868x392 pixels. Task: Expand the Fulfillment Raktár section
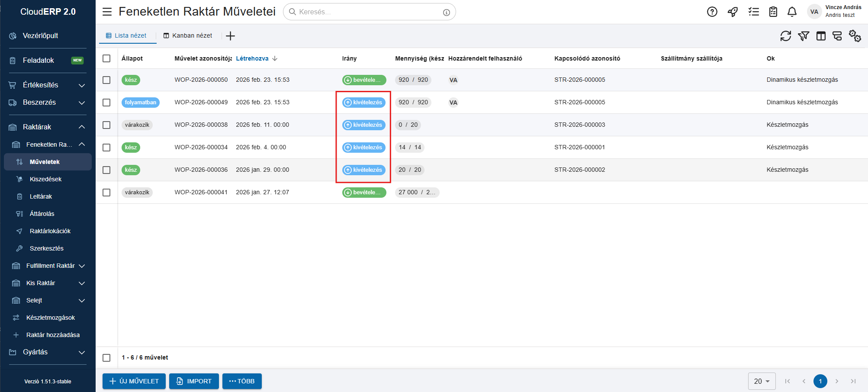click(50, 266)
